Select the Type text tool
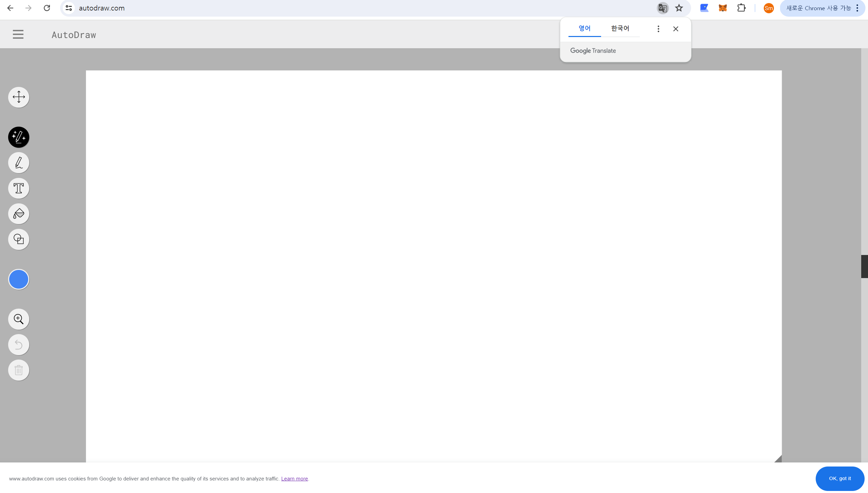Image resolution: width=868 pixels, height=493 pixels. pos(19,188)
